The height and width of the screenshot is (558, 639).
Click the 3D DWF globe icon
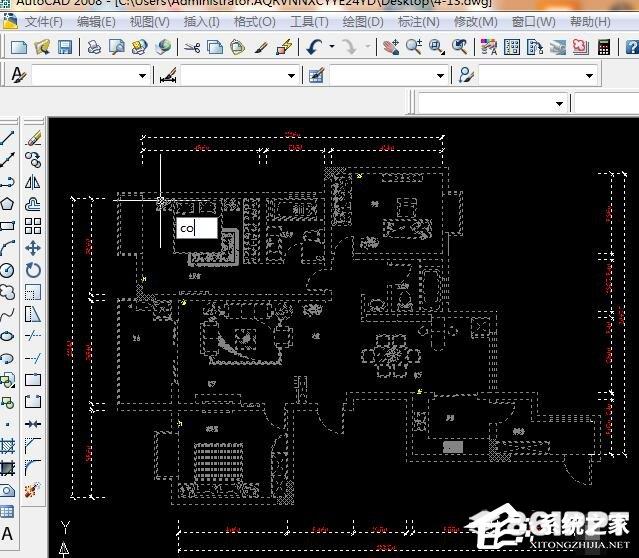coord(163,47)
